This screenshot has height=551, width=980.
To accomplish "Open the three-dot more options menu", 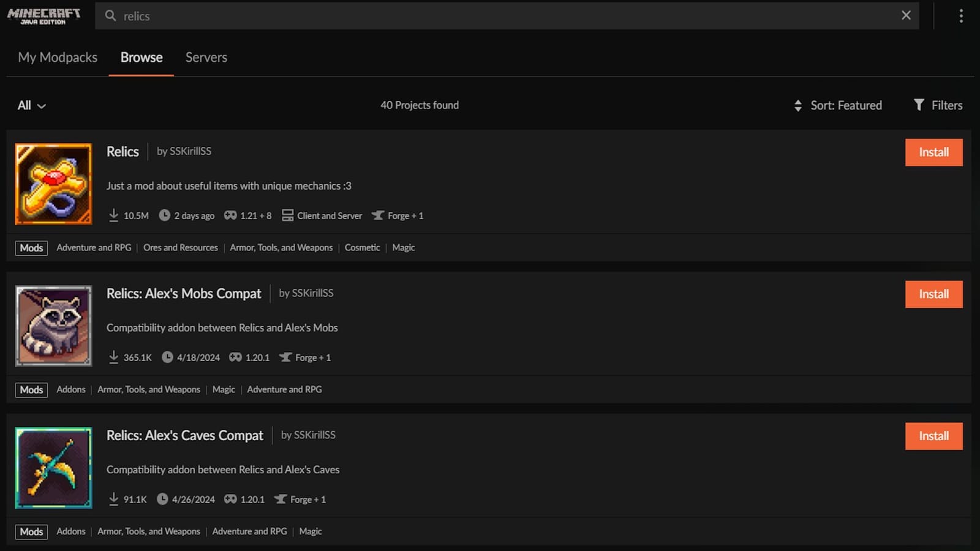I will (960, 16).
